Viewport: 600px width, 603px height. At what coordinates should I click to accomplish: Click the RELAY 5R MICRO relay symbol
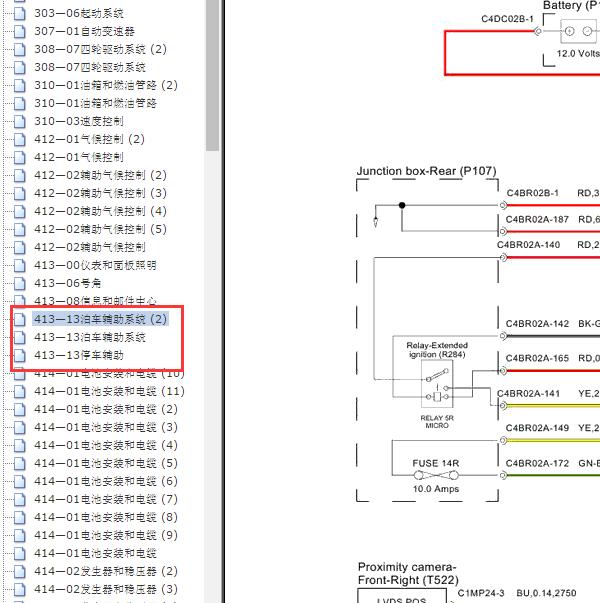(x=437, y=384)
